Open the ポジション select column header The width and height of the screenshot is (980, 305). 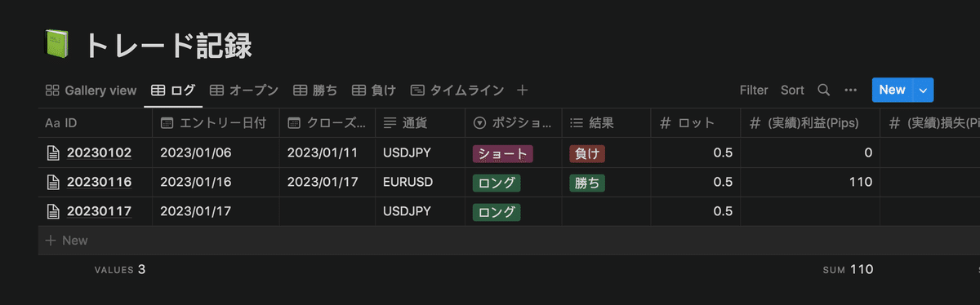[x=513, y=123]
